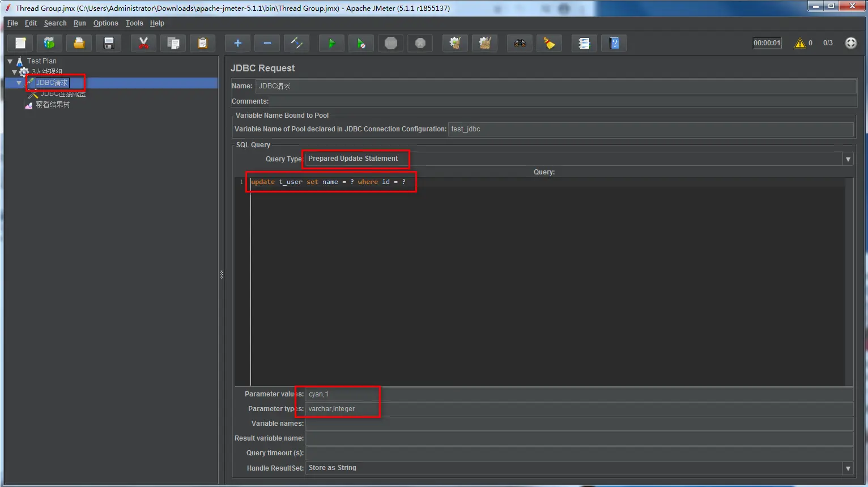Click the 0/3 active threads counter
Image resolution: width=868 pixels, height=487 pixels.
click(x=828, y=43)
